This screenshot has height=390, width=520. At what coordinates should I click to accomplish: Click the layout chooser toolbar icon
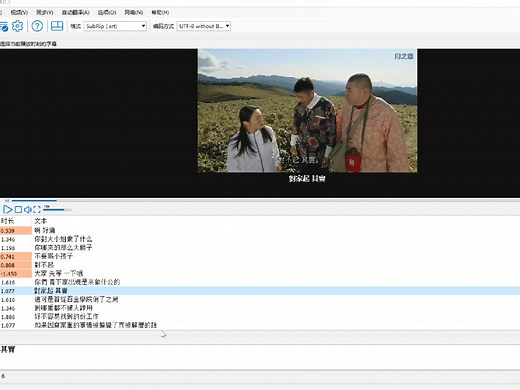click(57, 26)
